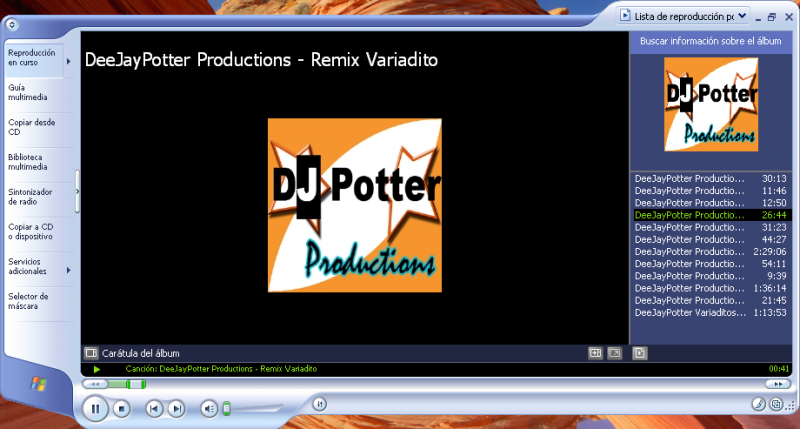Open Copiar desde CD tab
Image resolution: width=800 pixels, height=429 pixels.
pos(39,128)
